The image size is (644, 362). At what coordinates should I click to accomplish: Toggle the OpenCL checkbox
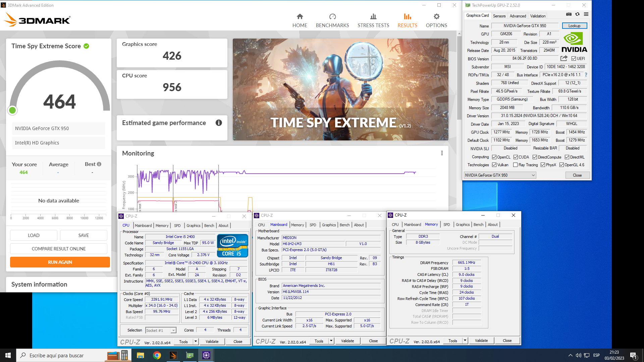[x=494, y=157]
